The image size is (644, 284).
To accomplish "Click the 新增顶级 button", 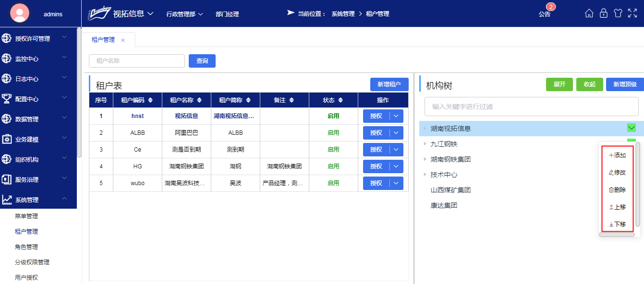I will 625,84.
